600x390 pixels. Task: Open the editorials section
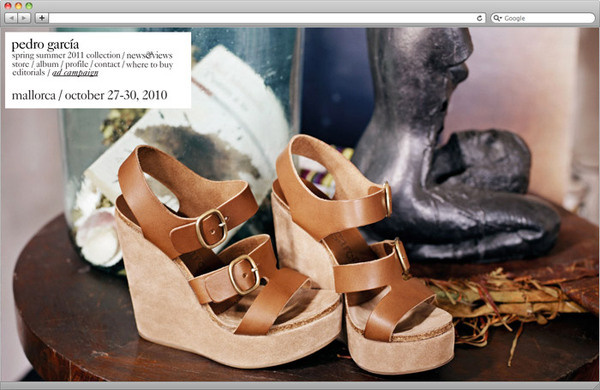click(x=29, y=72)
